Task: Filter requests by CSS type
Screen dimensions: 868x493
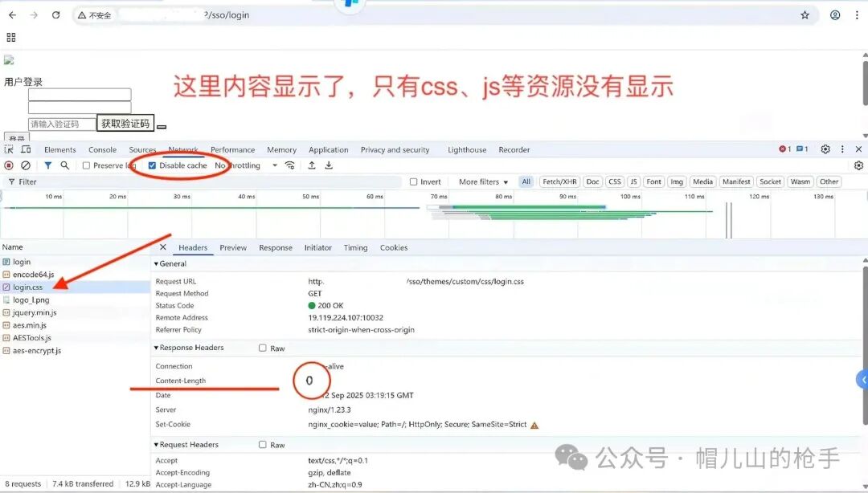Action: click(x=615, y=181)
